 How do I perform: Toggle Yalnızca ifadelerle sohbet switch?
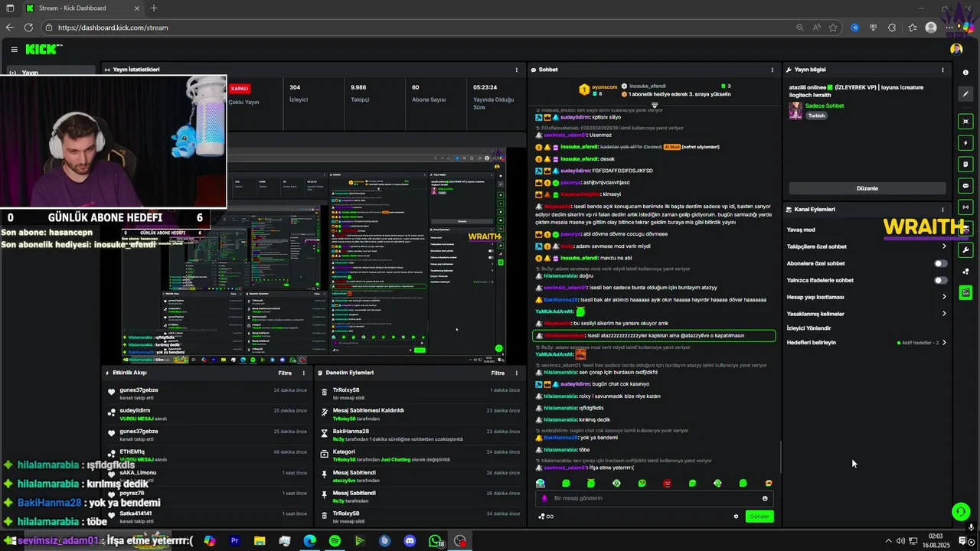click(x=940, y=280)
